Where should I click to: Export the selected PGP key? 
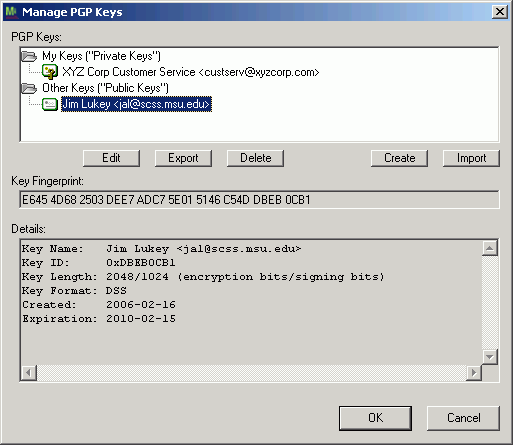click(183, 158)
